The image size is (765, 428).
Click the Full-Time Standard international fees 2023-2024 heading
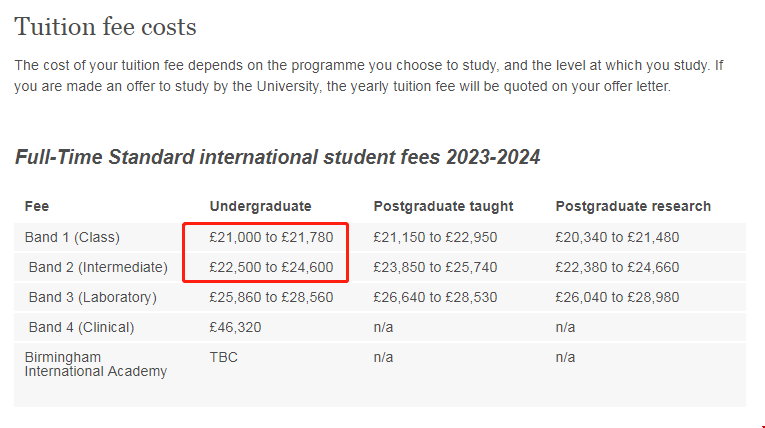277,157
